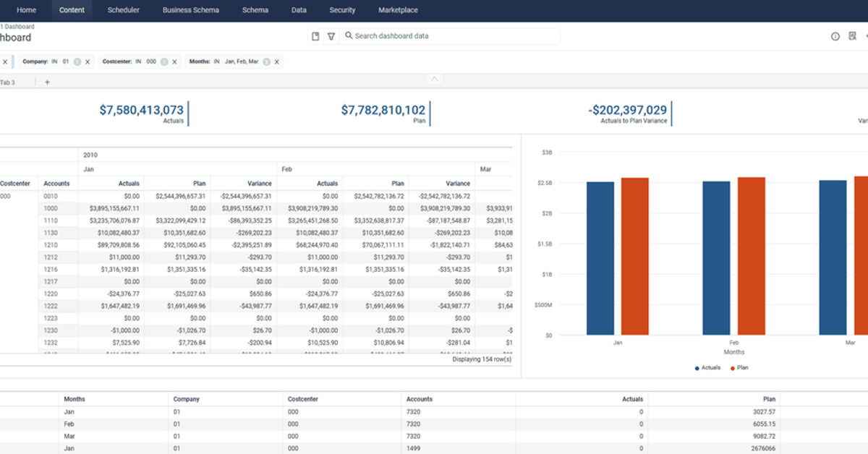Sort by Months column in bottom table
Viewport: 868px width, 454px height.
[x=74, y=399]
